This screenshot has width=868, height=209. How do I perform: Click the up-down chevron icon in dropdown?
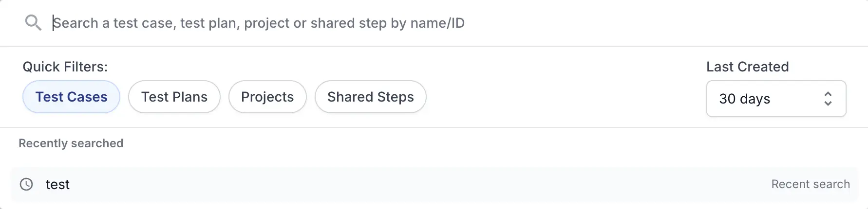coord(828,99)
